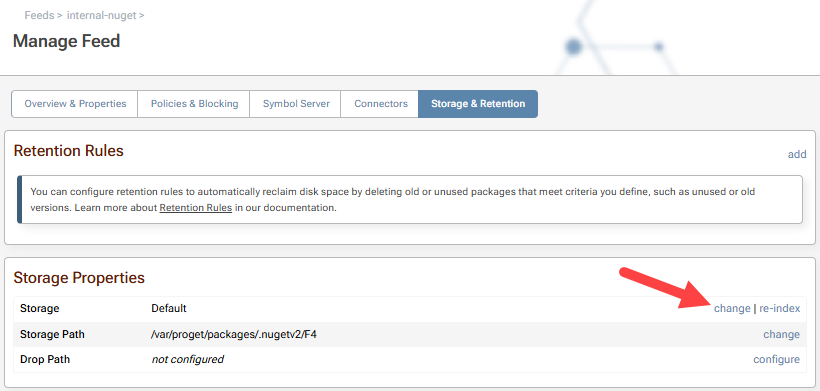Click the Storage Properties section heading
The width and height of the screenshot is (820, 391).
[79, 278]
